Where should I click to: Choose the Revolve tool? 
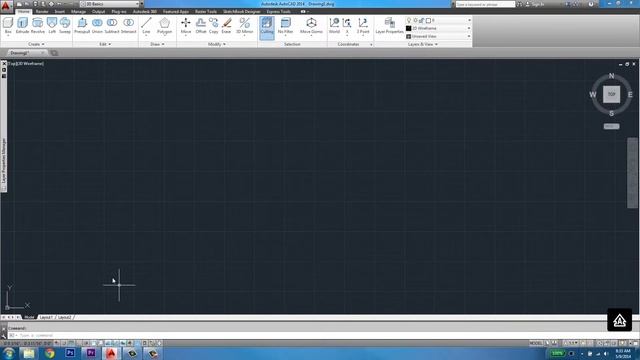click(38, 25)
